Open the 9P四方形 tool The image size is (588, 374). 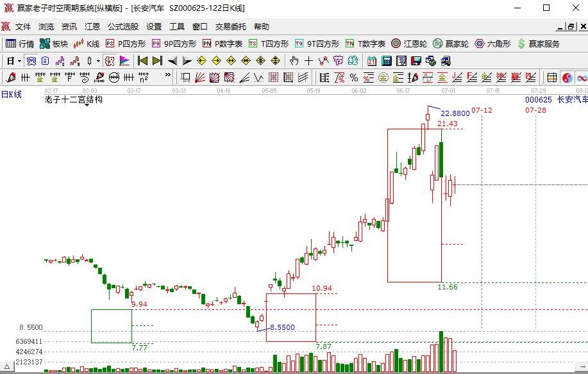click(x=174, y=44)
